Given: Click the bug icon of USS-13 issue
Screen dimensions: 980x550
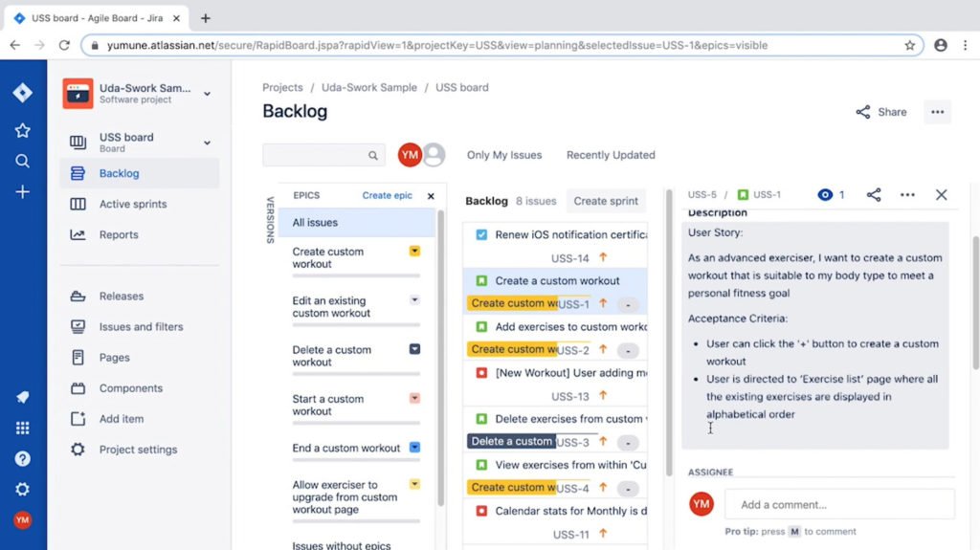Looking at the screenshot, I should coord(481,372).
